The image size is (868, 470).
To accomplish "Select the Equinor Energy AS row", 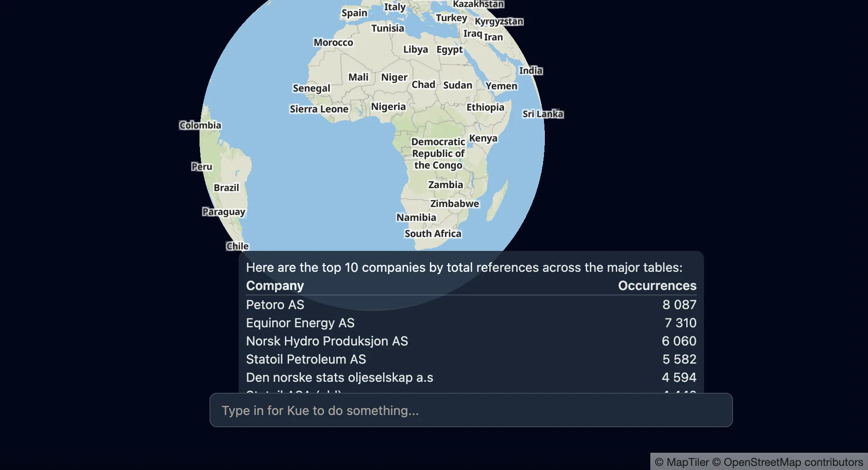I will click(x=471, y=323).
